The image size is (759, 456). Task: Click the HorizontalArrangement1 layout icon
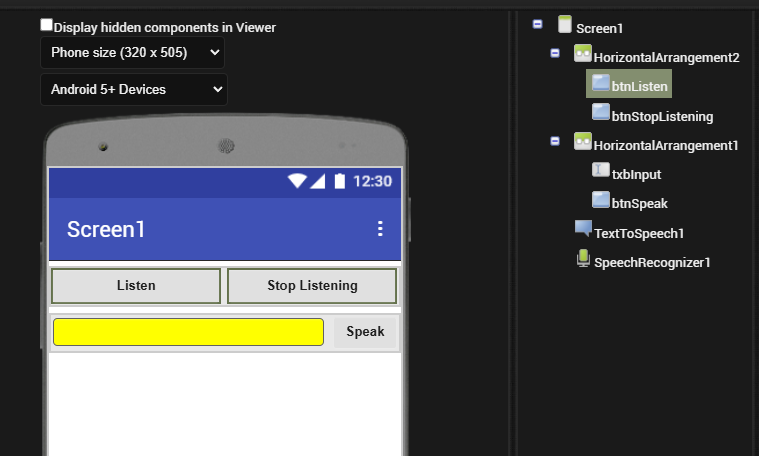[583, 141]
